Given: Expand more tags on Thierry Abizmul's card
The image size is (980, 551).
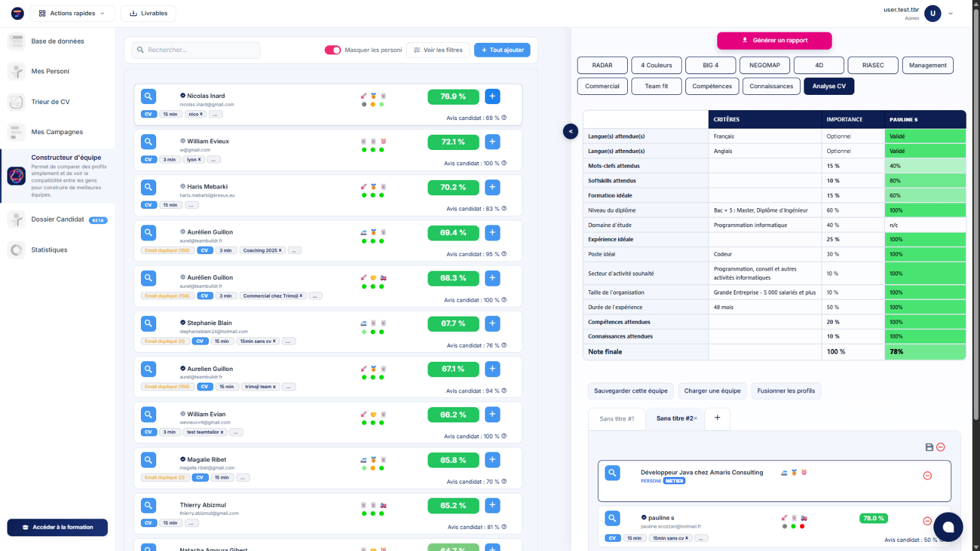Looking at the screenshot, I should [x=191, y=523].
